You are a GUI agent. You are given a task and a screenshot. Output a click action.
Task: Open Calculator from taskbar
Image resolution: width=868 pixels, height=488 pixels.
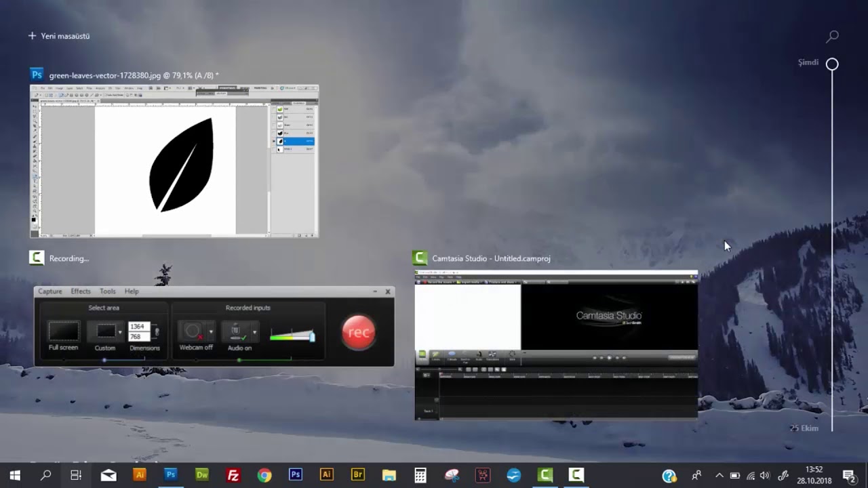(x=420, y=475)
